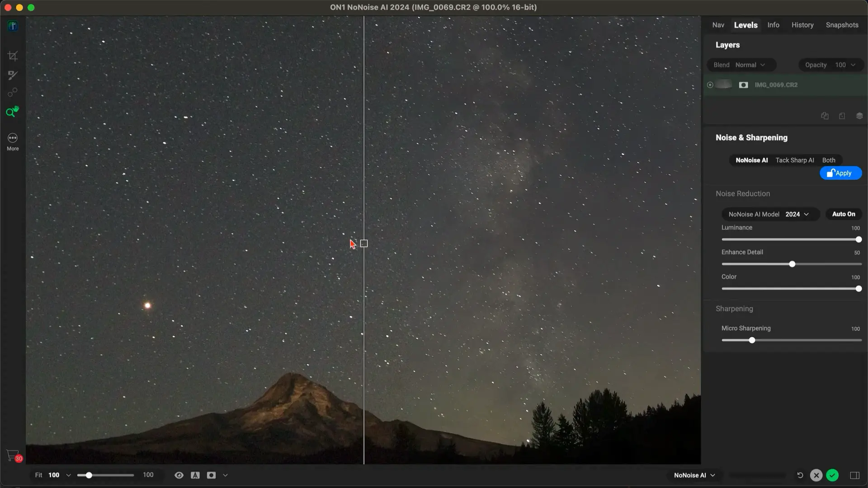The image size is (868, 488).
Task: Select the Crop tool in left toolbar
Action: [x=13, y=56]
